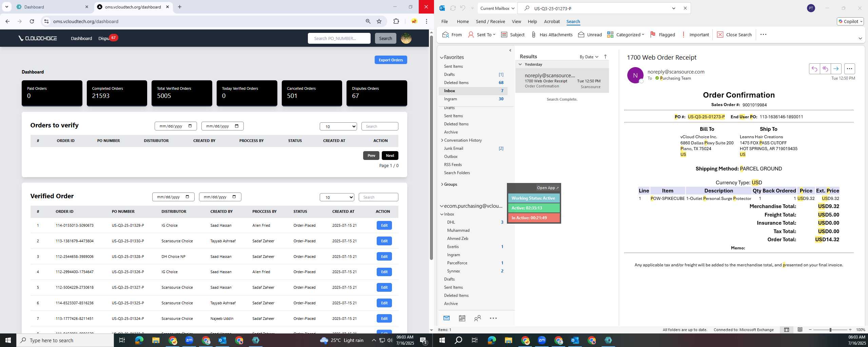Expand Outlook search options chevron
Screen dimensions: 868x347
click(x=674, y=8)
